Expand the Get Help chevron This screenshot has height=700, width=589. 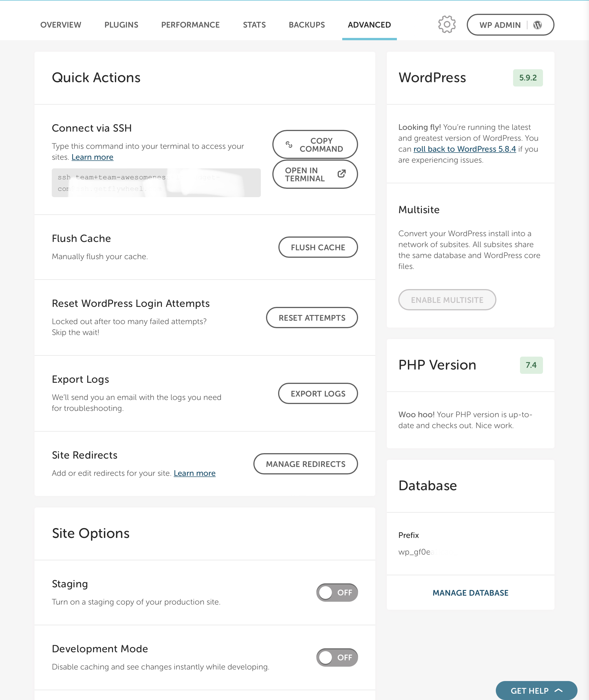[x=559, y=690]
